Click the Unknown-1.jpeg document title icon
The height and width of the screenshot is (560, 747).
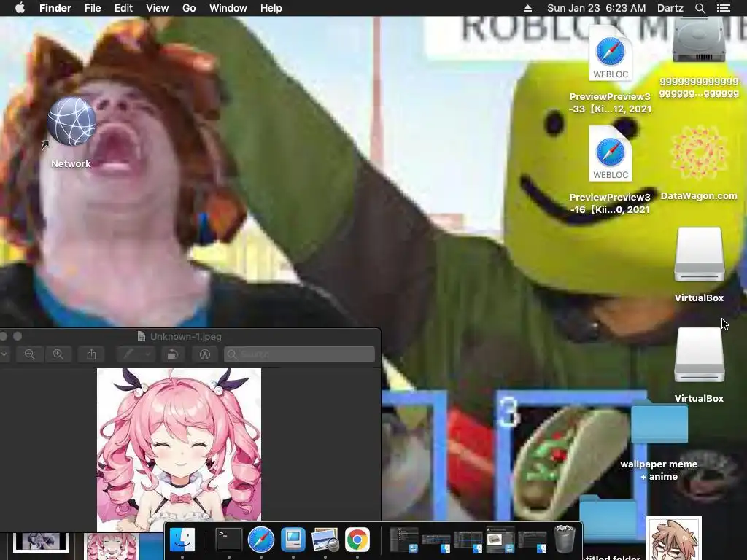tap(141, 337)
